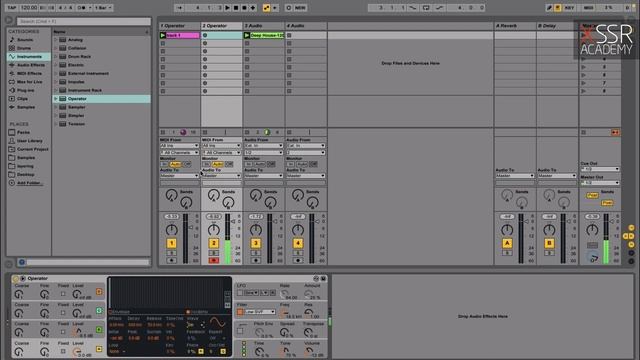Expand the Electric instrument folder
640x360 pixels.
tap(56, 65)
